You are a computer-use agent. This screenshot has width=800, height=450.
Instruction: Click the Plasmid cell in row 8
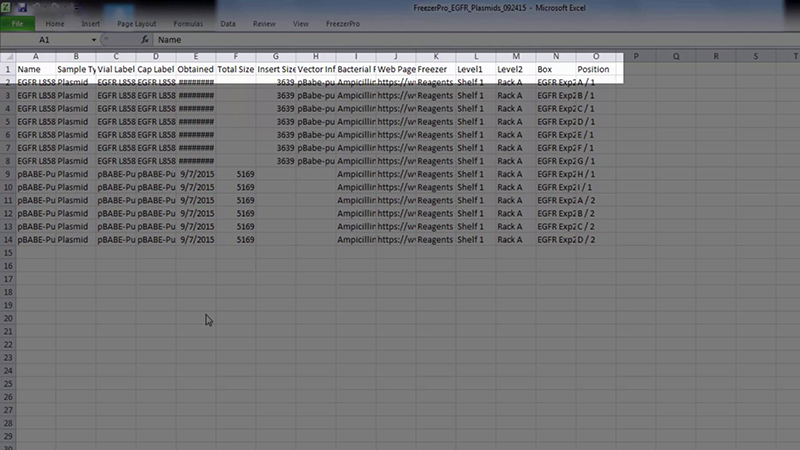(76, 161)
